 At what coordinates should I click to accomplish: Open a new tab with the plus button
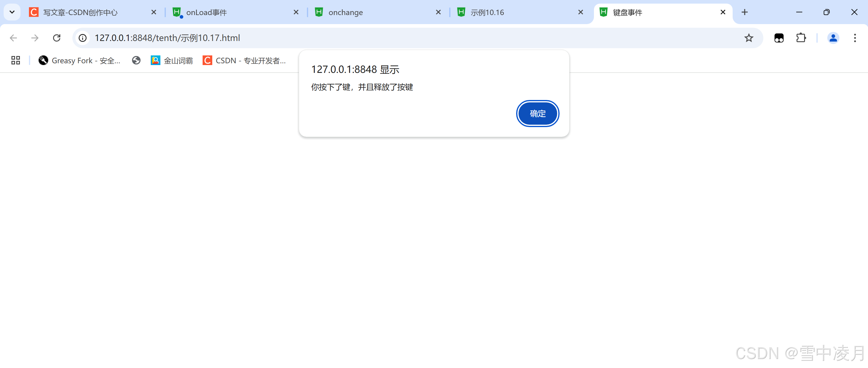[x=745, y=12]
